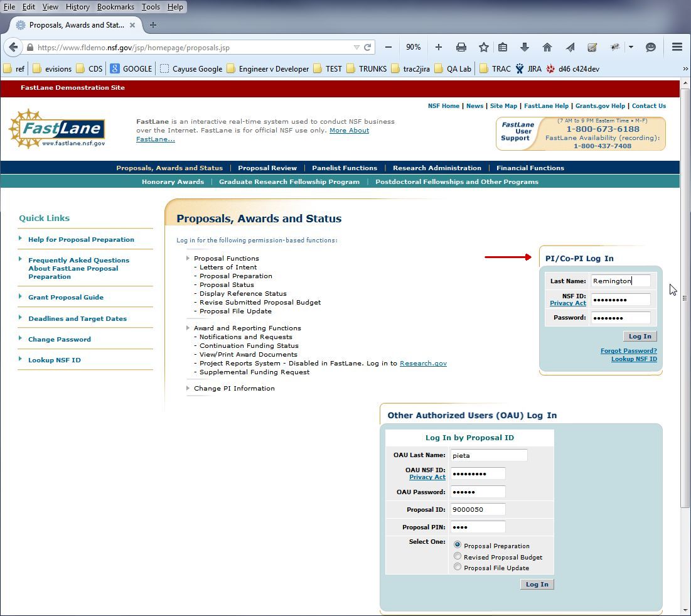Open the d46 c424dev bookmark
691x616 pixels.
point(572,69)
